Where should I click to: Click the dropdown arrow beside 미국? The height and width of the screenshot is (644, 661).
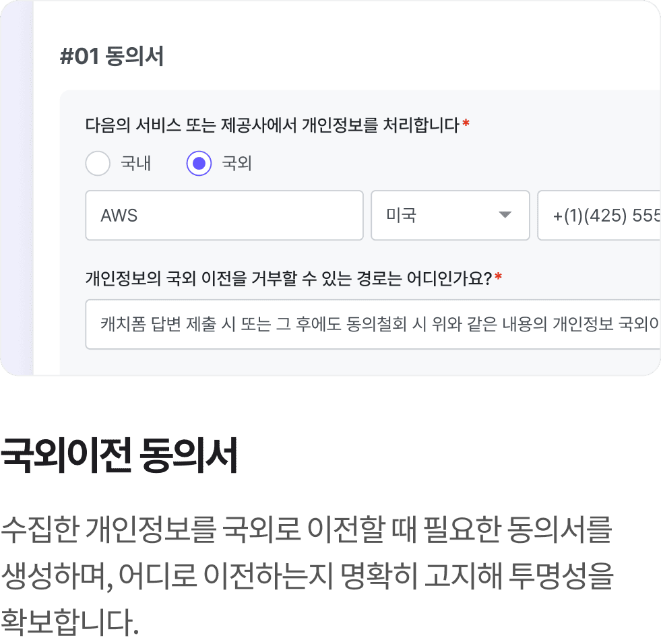(505, 215)
